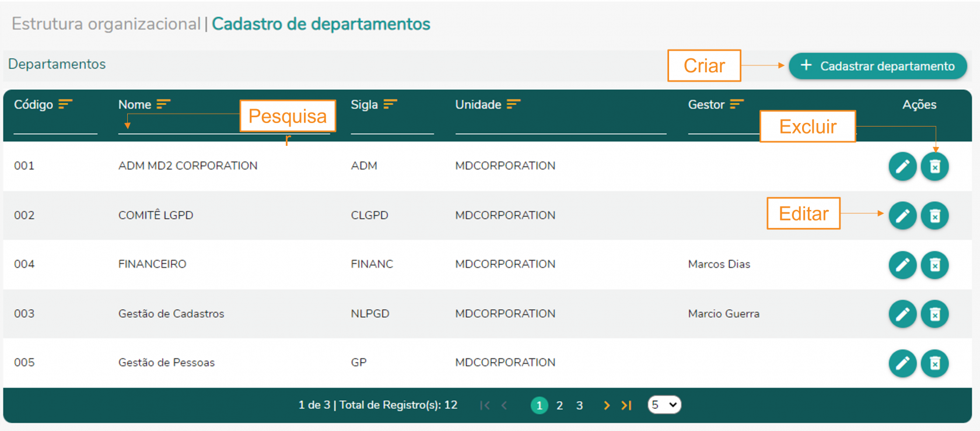Image resolution: width=980 pixels, height=431 pixels.
Task: Edit the FINANCEIRO department row
Action: [x=902, y=265]
